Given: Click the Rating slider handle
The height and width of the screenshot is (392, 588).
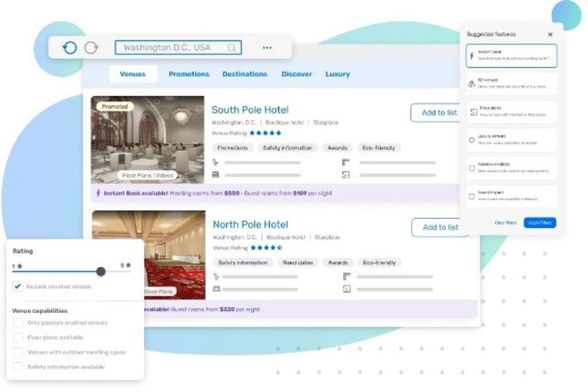Looking at the screenshot, I should point(101,271).
